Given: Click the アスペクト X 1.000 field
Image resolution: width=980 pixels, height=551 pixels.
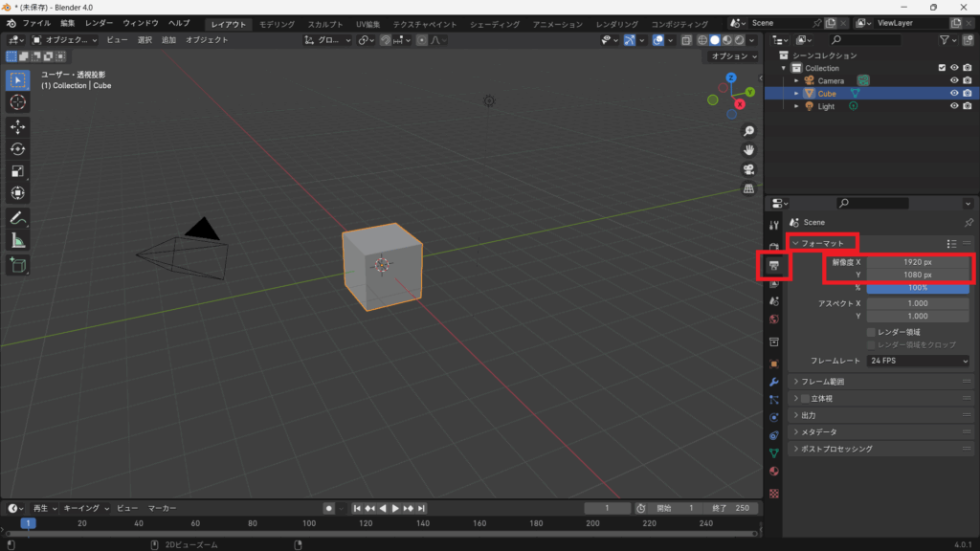Looking at the screenshot, I should (918, 303).
